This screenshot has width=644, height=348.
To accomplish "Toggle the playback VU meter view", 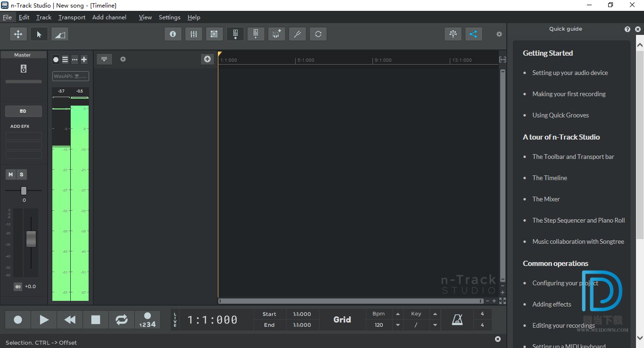I will [256, 34].
